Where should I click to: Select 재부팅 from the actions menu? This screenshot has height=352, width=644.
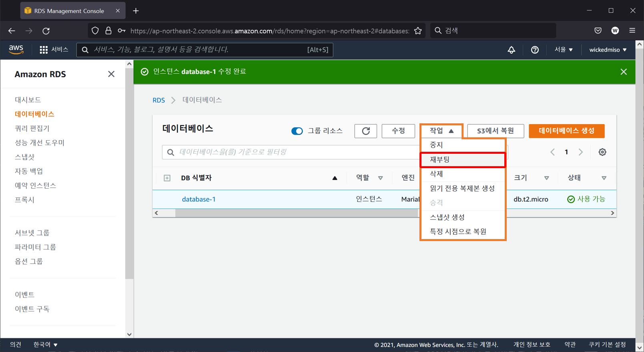click(463, 160)
